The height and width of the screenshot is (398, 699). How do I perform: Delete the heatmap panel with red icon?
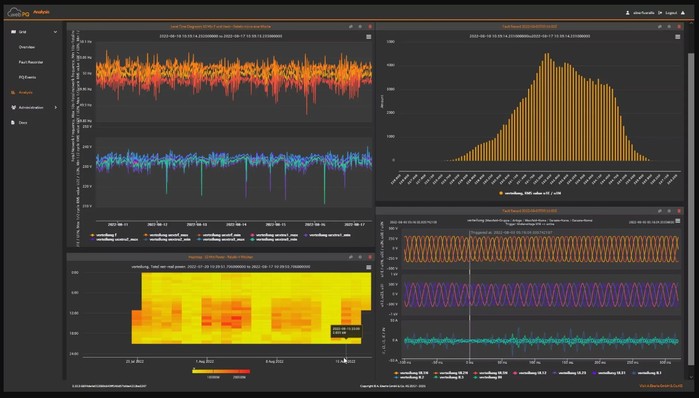370,257
